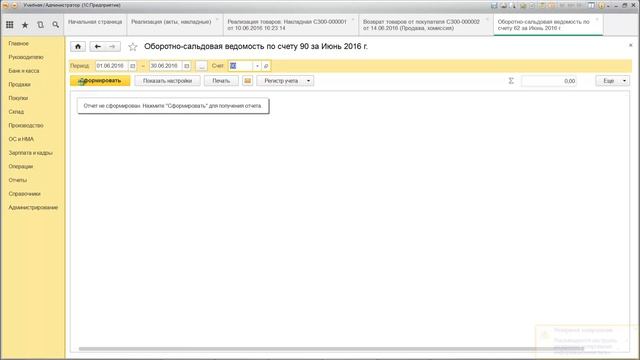The height and width of the screenshot is (360, 640).
Task: Open the sections menu grid icon
Action: click(x=9, y=25)
